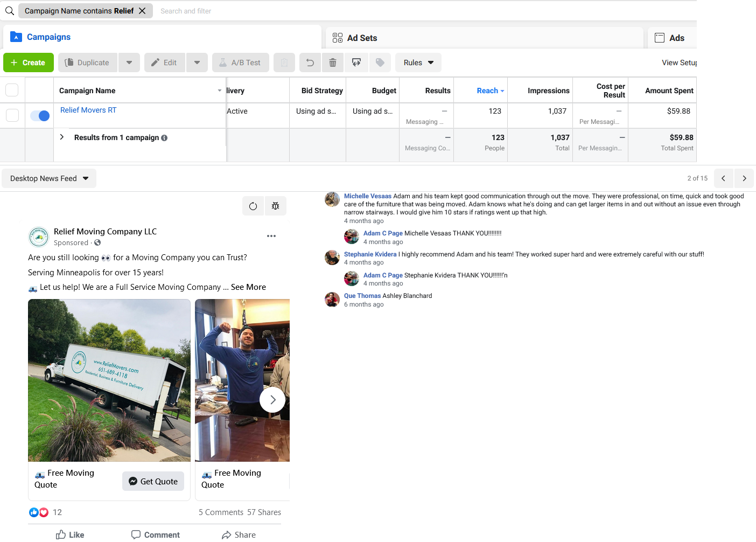756x542 pixels.
Task: Toggle off the Relief Movers RT campaign switch
Action: coord(40,115)
